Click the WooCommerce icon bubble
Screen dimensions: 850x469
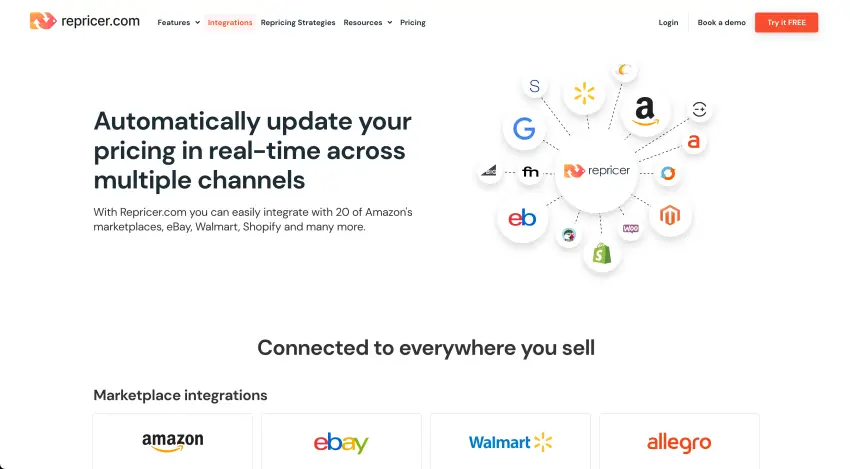tap(631, 229)
